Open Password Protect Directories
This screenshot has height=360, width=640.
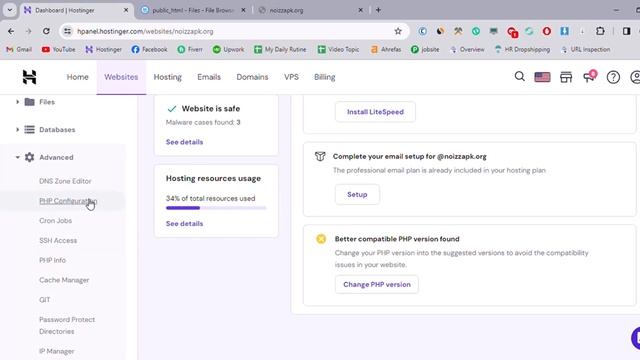coord(67,325)
